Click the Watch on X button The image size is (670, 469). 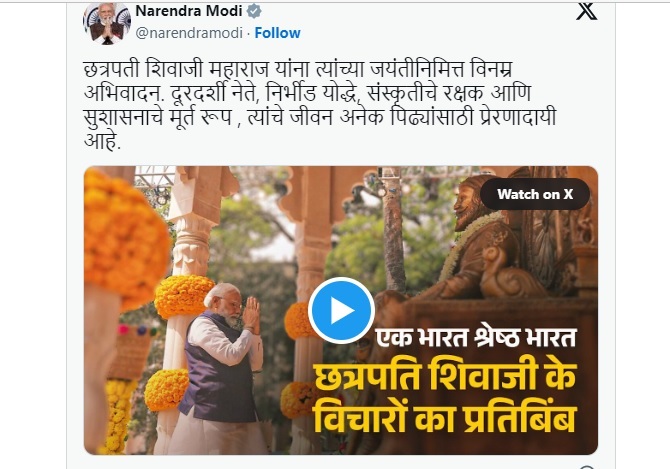pos(535,194)
